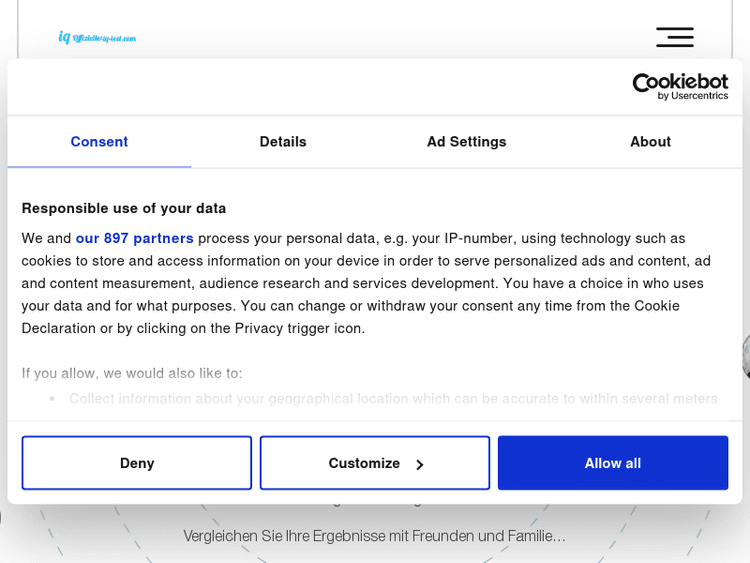
Task: Accept cookies with Allow all
Action: click(x=613, y=463)
